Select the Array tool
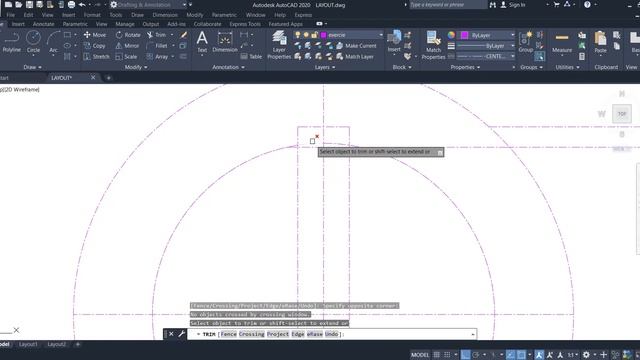640x360 pixels. coord(158,56)
